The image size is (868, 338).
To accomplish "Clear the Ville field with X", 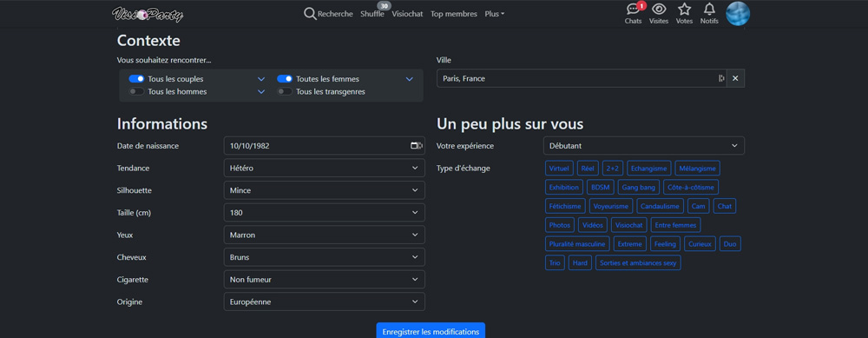I will coord(735,79).
